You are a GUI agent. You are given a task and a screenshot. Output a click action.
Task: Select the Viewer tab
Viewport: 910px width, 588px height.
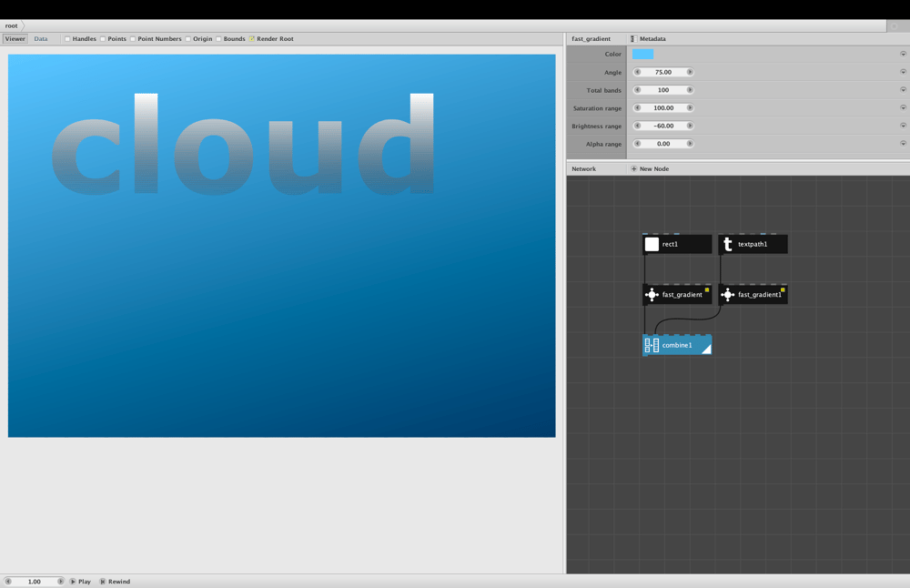click(x=15, y=39)
